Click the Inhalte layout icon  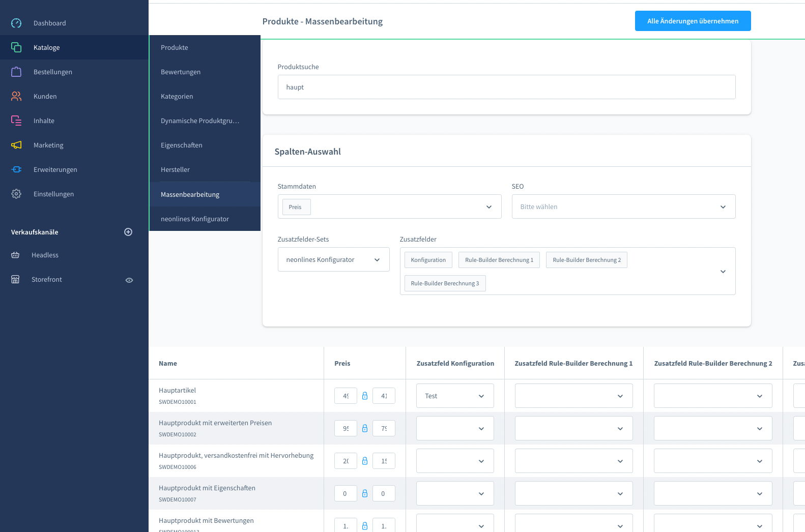[16, 121]
